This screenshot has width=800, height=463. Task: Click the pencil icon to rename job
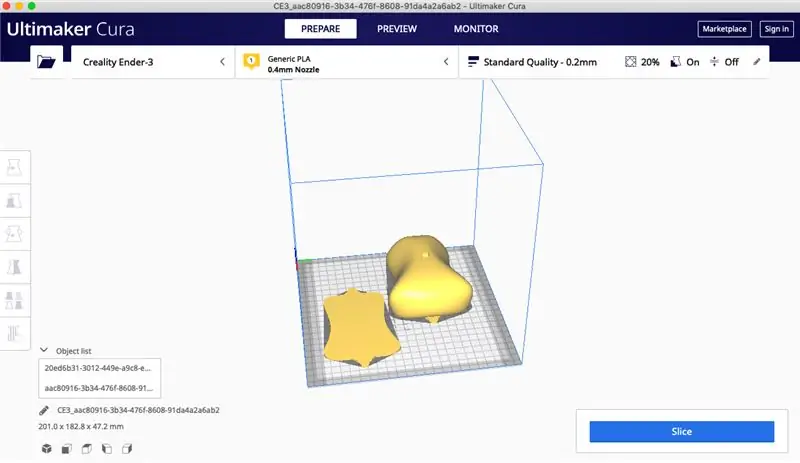pyautogui.click(x=44, y=410)
